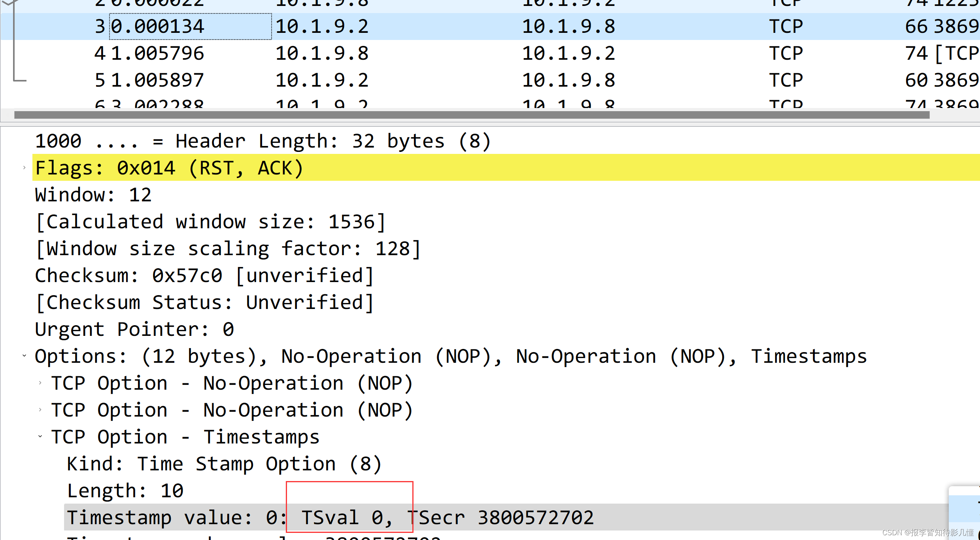Screen dimensions: 980x540
Task: Select packet 4 at time 1.005796
Action: point(490,53)
